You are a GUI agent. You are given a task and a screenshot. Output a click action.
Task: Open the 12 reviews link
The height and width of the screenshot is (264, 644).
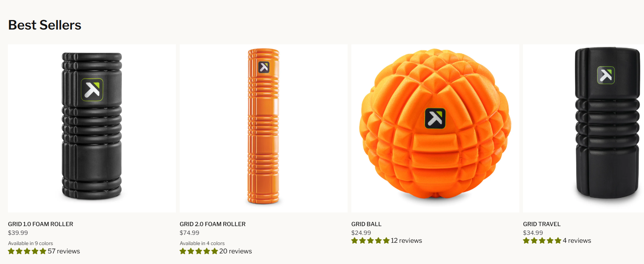pos(406,241)
